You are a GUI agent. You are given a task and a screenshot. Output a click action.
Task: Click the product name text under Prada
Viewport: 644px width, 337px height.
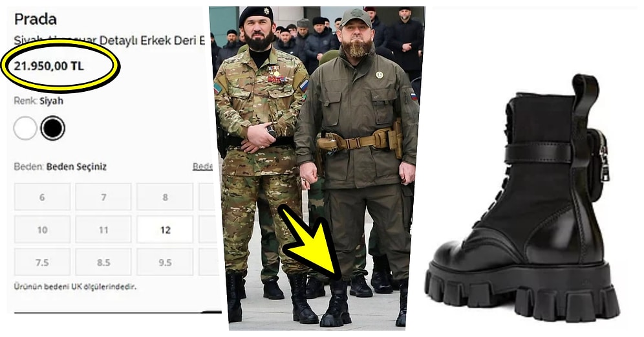(x=109, y=40)
